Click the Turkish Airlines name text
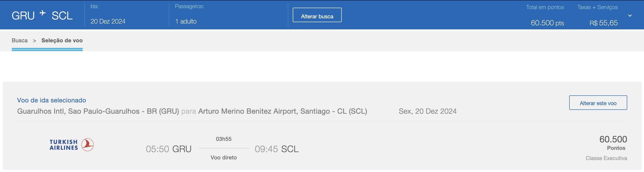 coord(63,145)
